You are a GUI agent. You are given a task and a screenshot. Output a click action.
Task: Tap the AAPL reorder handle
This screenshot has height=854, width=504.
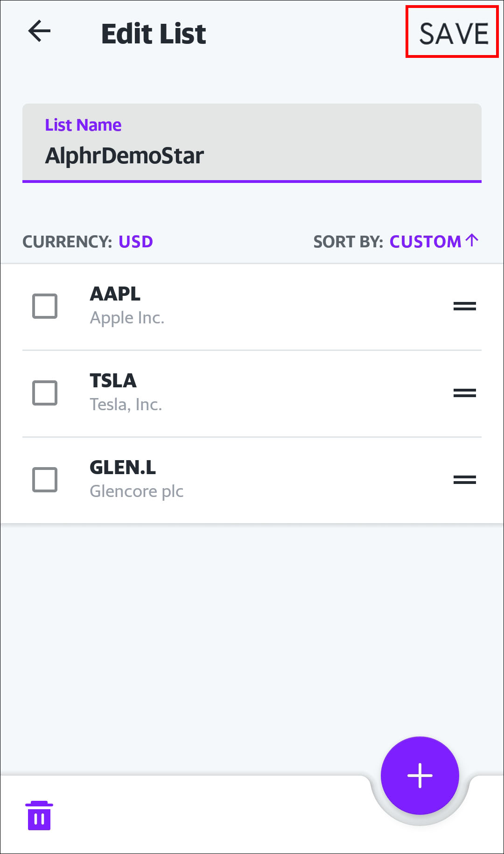tap(465, 306)
